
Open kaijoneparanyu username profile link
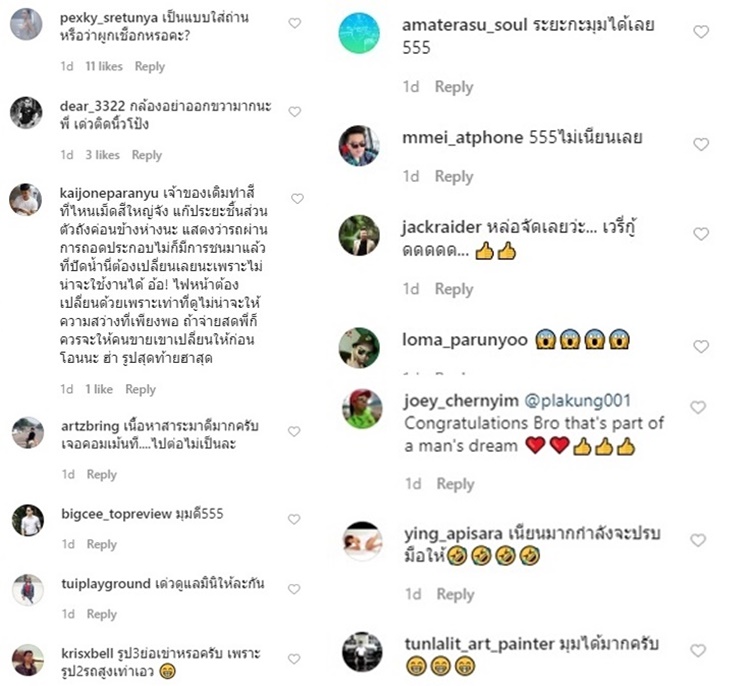[x=109, y=193]
